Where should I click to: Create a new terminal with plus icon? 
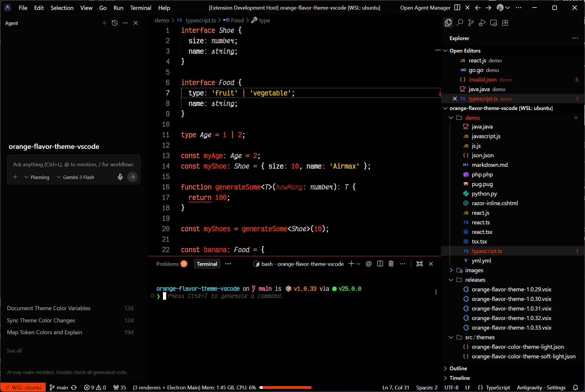[351, 264]
